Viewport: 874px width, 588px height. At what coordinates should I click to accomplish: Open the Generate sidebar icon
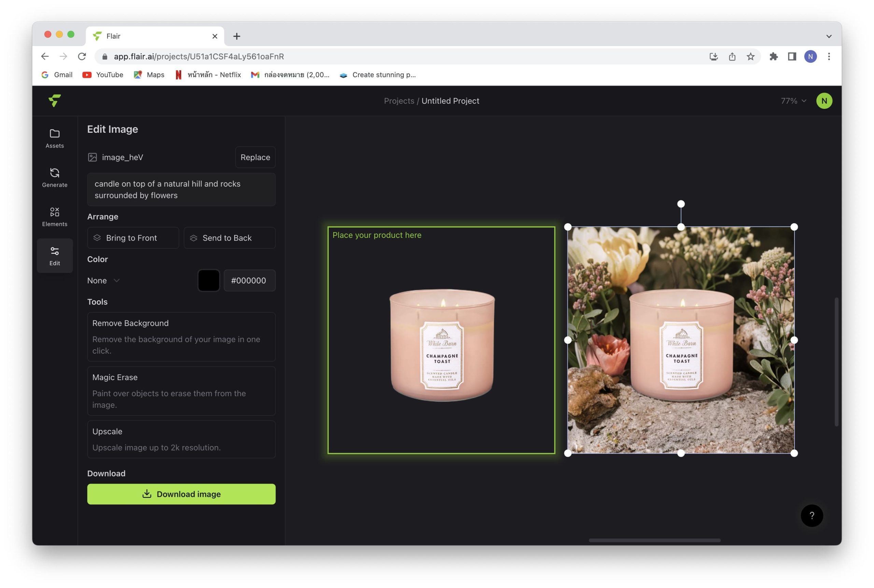tap(55, 177)
